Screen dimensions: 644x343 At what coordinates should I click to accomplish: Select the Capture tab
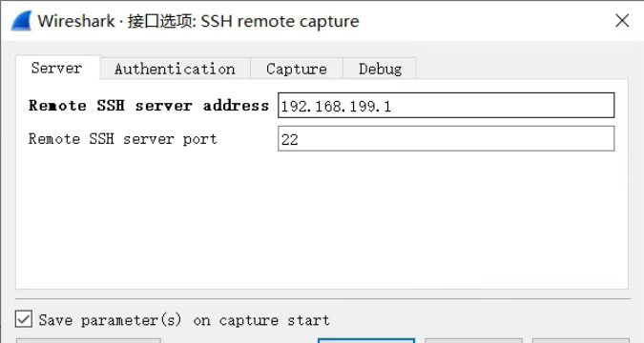click(297, 69)
